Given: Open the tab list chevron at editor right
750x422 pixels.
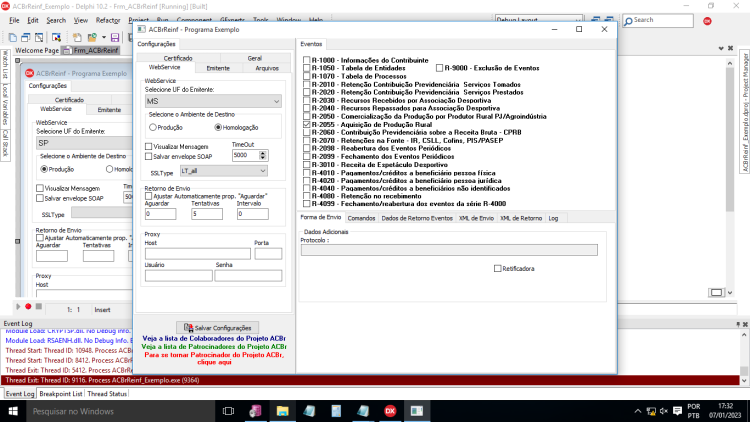Looking at the screenshot, I should click(x=721, y=48).
